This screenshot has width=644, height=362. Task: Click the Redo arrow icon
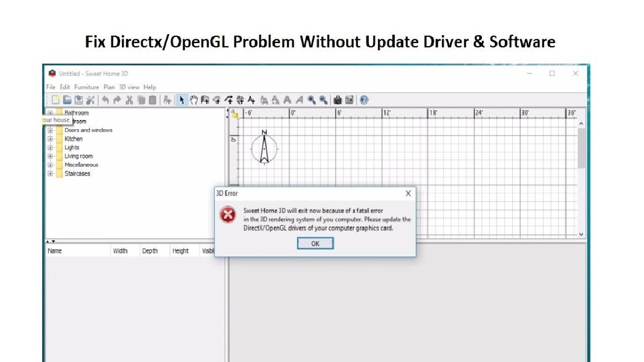[117, 100]
